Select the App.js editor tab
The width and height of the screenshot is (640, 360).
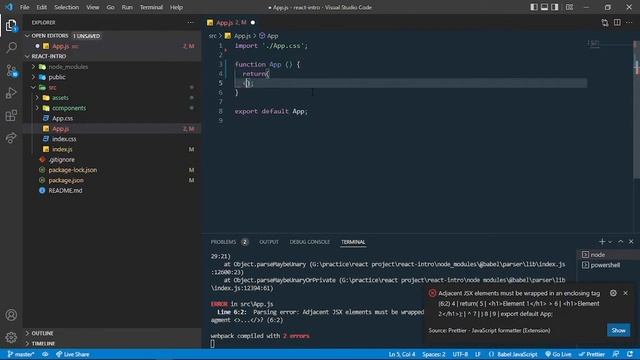click(231, 23)
